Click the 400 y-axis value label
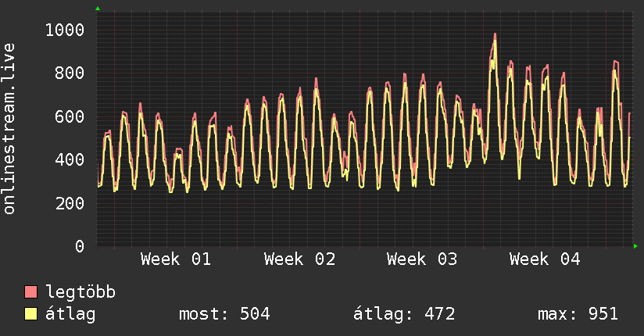The height and width of the screenshot is (336, 644). [x=70, y=159]
